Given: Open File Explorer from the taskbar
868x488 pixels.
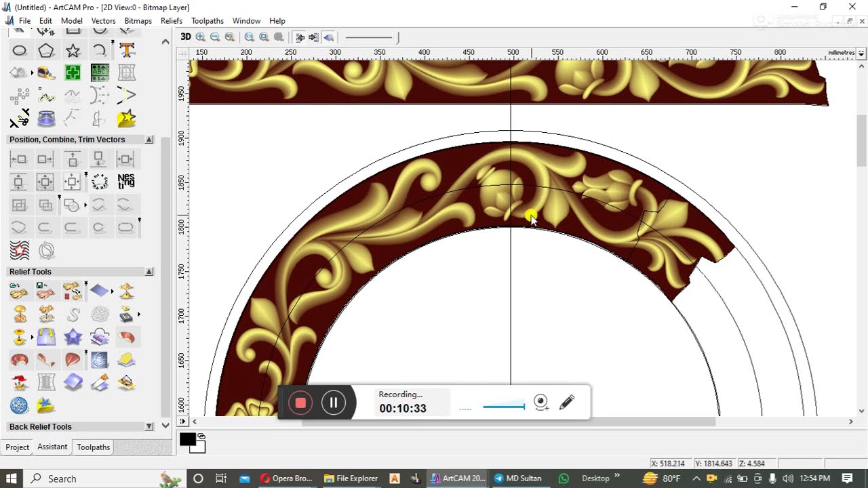Looking at the screenshot, I should [x=351, y=479].
